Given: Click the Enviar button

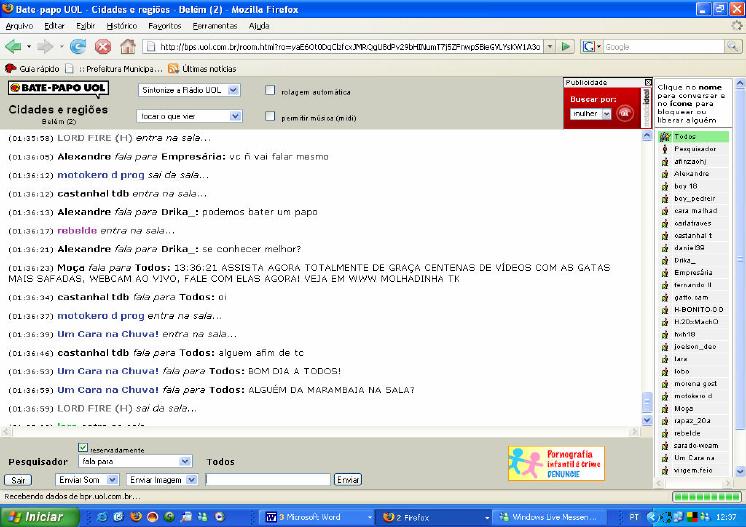Looking at the screenshot, I should (x=348, y=480).
